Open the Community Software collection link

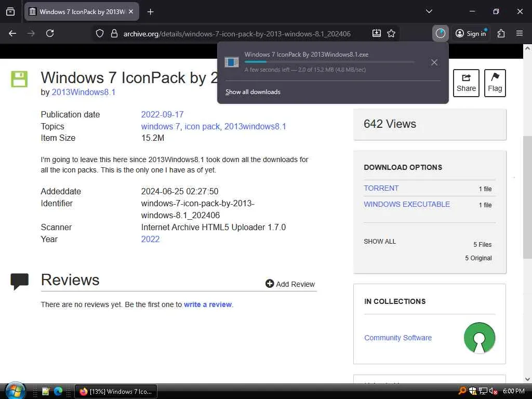pyautogui.click(x=398, y=338)
